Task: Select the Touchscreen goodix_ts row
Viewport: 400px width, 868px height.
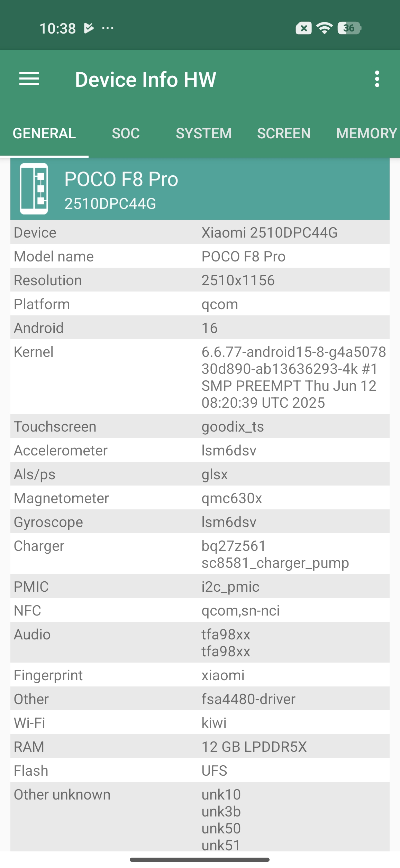Action: (x=200, y=426)
